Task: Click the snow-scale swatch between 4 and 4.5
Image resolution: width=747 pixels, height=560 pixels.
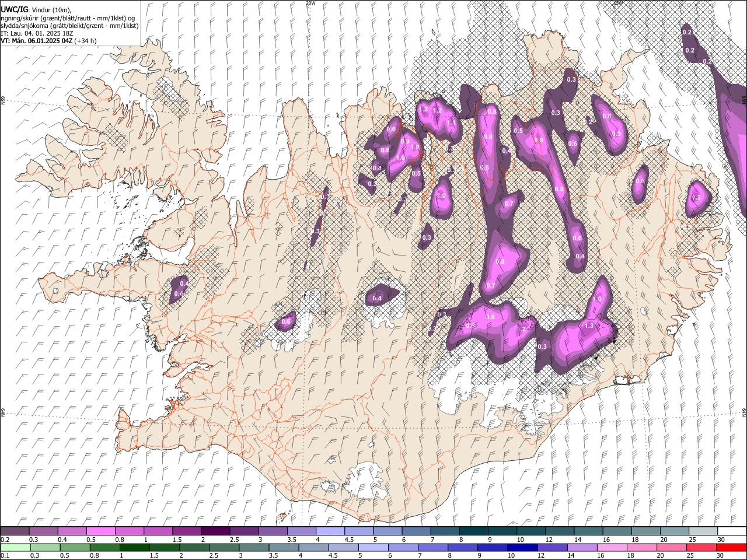Action: 330,531
